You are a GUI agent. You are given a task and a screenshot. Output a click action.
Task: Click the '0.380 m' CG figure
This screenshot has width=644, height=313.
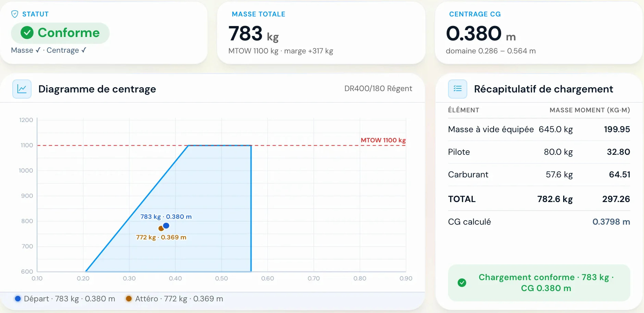481,34
